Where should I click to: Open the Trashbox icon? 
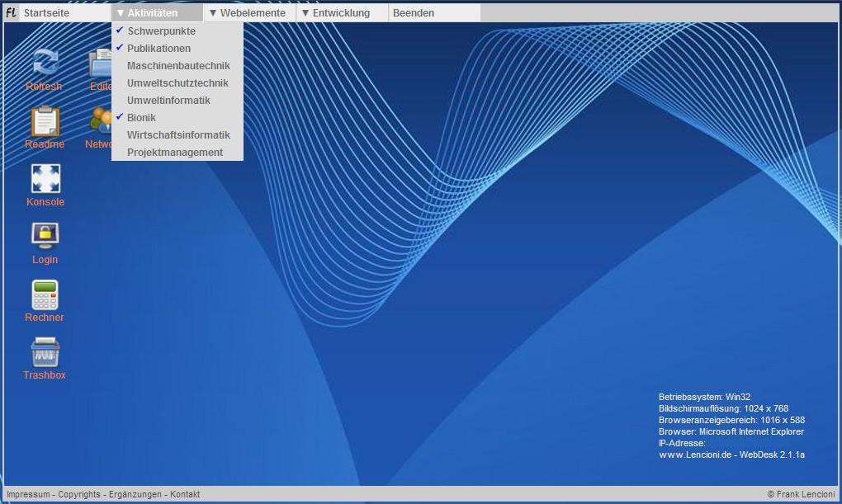[45, 352]
